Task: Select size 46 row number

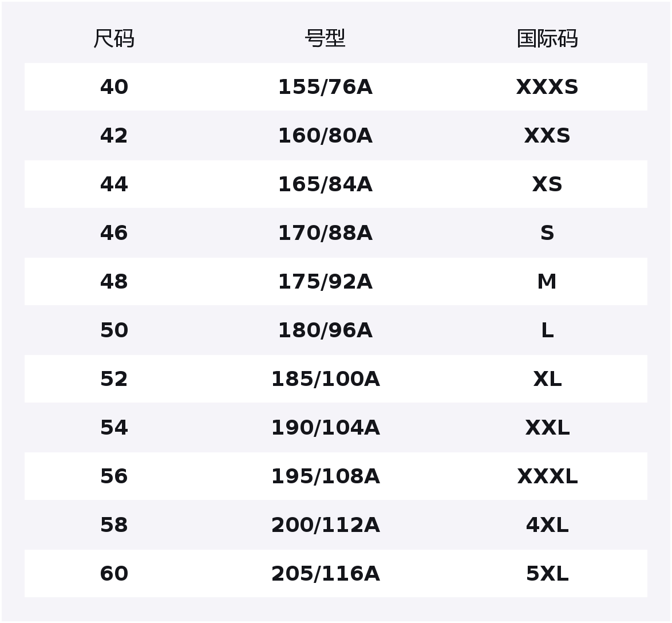Action: point(114,233)
